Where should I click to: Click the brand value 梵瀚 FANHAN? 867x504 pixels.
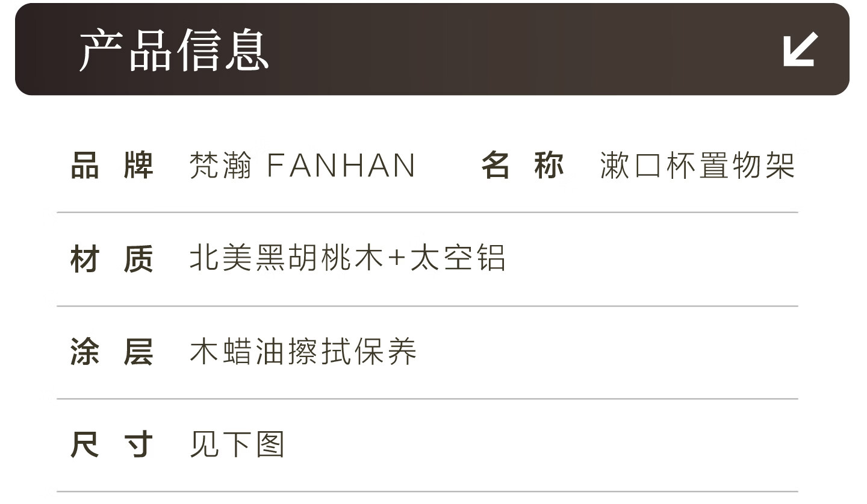302,165
